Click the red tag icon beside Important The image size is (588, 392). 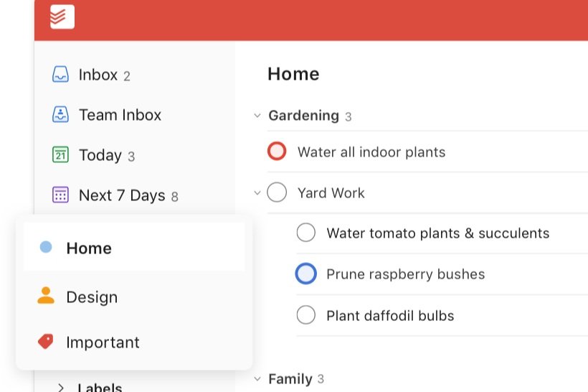click(46, 341)
